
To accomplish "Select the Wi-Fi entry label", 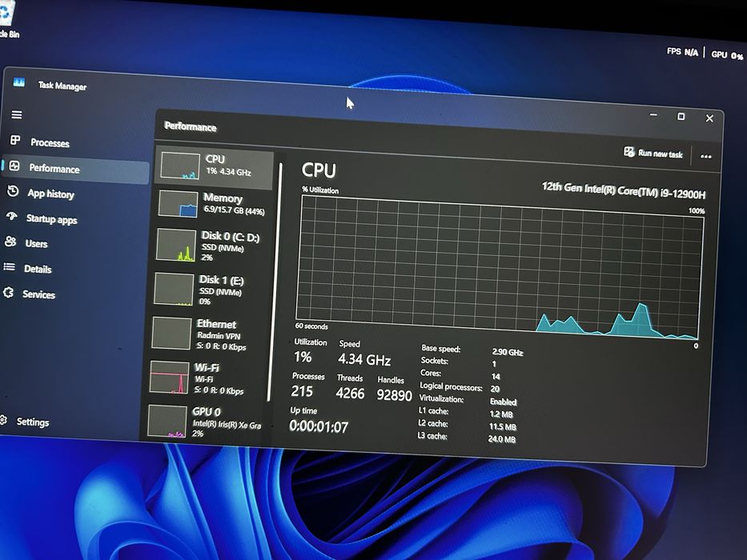I will point(207,368).
